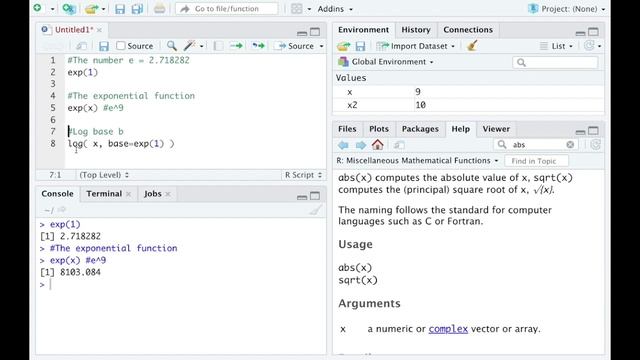Save all open documents
This screenshot has height=360, width=640.
138,9
